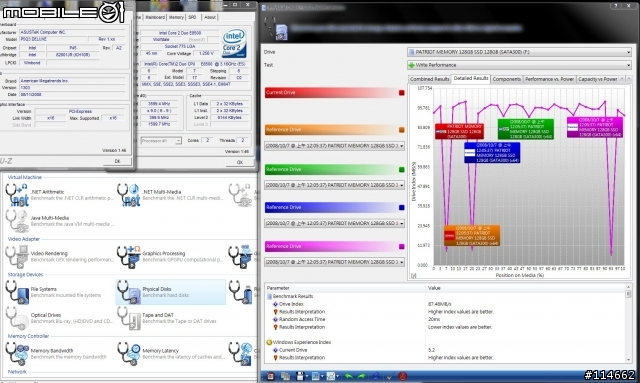The width and height of the screenshot is (640, 383).
Task: Select the Physical Disks benchmark icon
Action: [x=129, y=292]
